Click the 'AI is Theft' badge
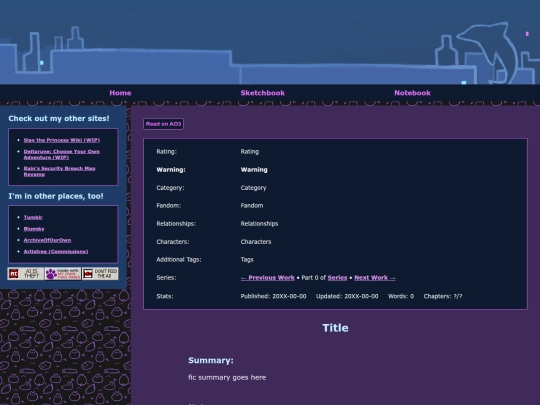 [x=26, y=274]
